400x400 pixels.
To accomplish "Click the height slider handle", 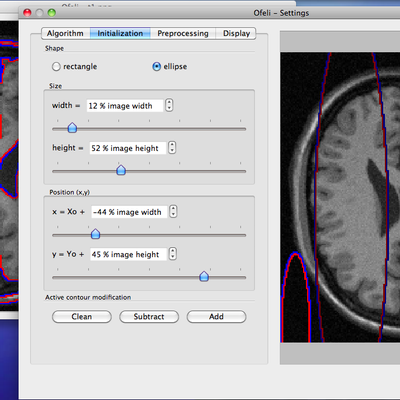I will pyautogui.click(x=121, y=170).
